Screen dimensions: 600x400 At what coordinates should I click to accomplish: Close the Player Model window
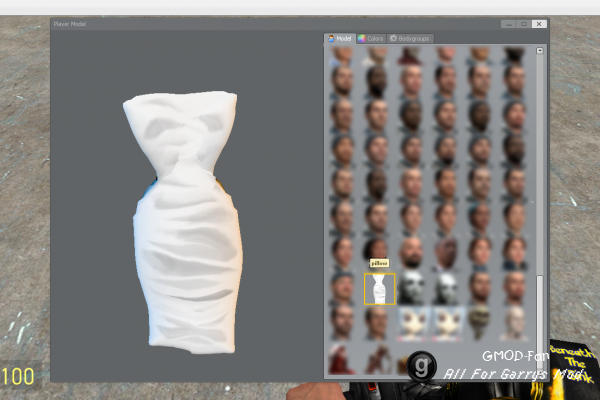tap(539, 24)
